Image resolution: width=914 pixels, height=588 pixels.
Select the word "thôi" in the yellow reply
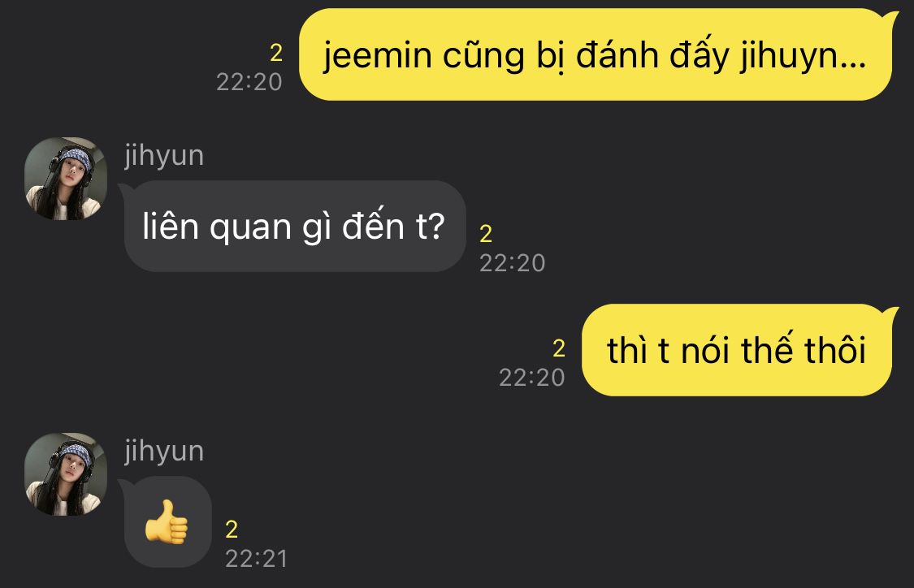pos(834,351)
